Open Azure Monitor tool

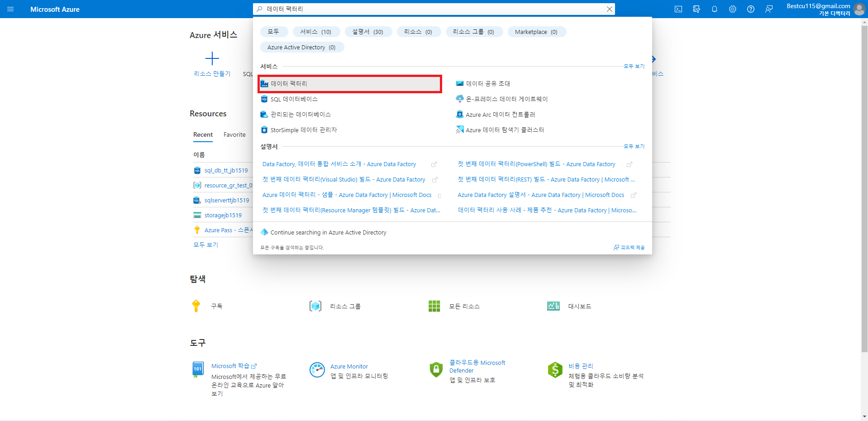[x=349, y=367]
